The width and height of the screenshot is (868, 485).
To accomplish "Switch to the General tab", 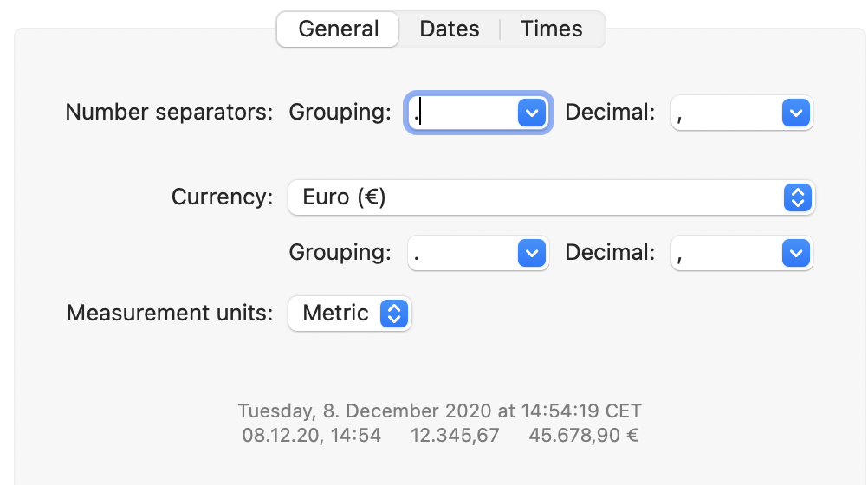I will click(x=338, y=29).
